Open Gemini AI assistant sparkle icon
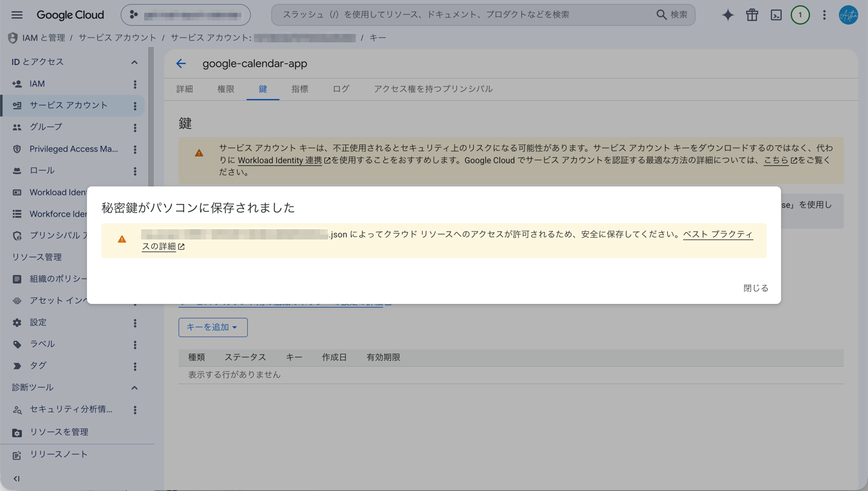This screenshot has height=491, width=868. pyautogui.click(x=728, y=15)
